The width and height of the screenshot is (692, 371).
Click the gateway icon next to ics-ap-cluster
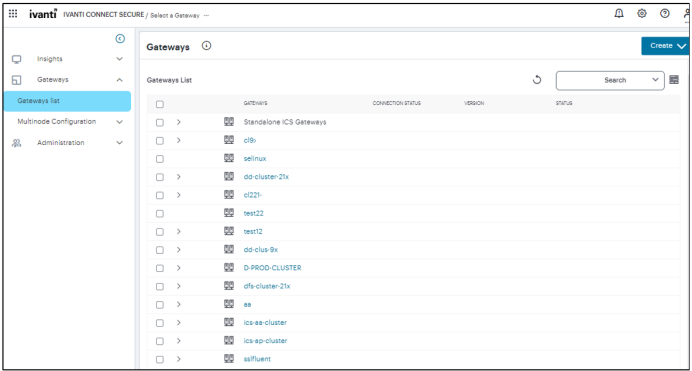[229, 341]
